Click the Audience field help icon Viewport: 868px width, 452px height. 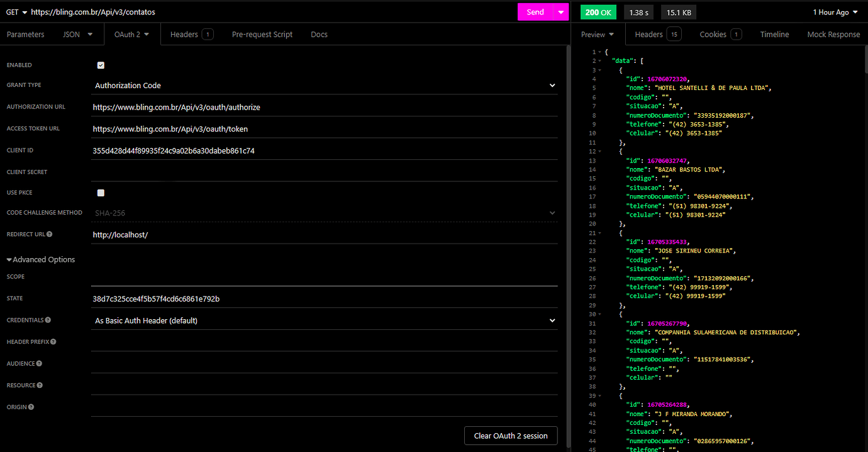click(40, 363)
